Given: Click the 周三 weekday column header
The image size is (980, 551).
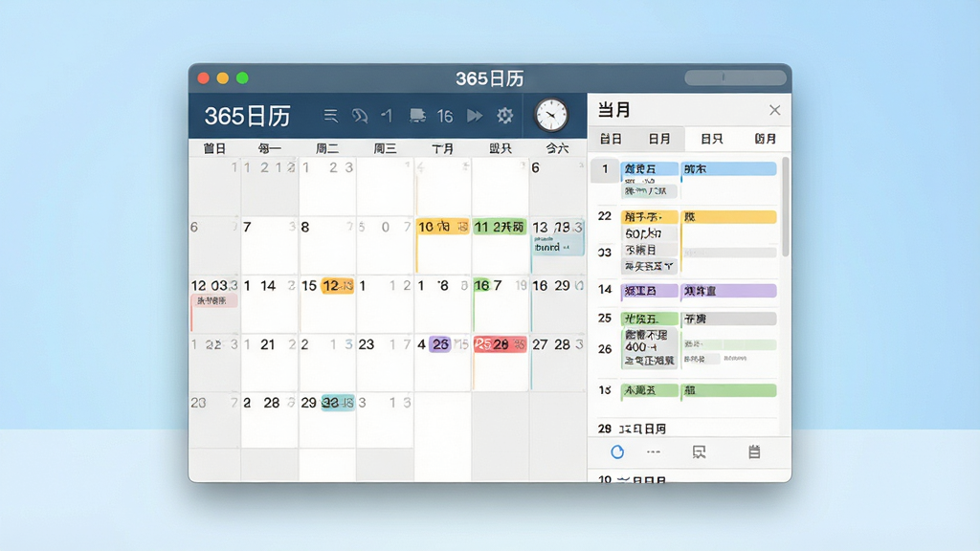Looking at the screenshot, I should coord(385,148).
